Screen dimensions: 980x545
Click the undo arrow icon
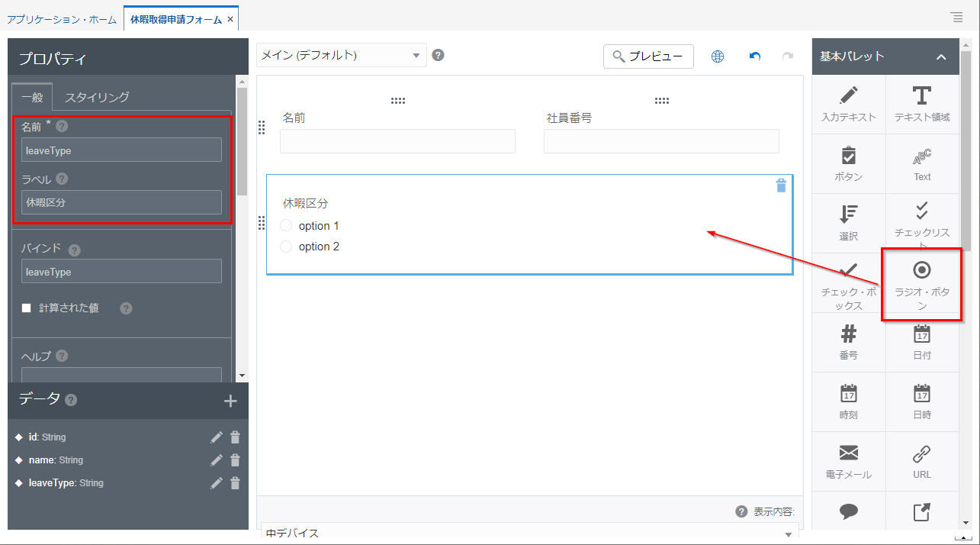pyautogui.click(x=755, y=56)
